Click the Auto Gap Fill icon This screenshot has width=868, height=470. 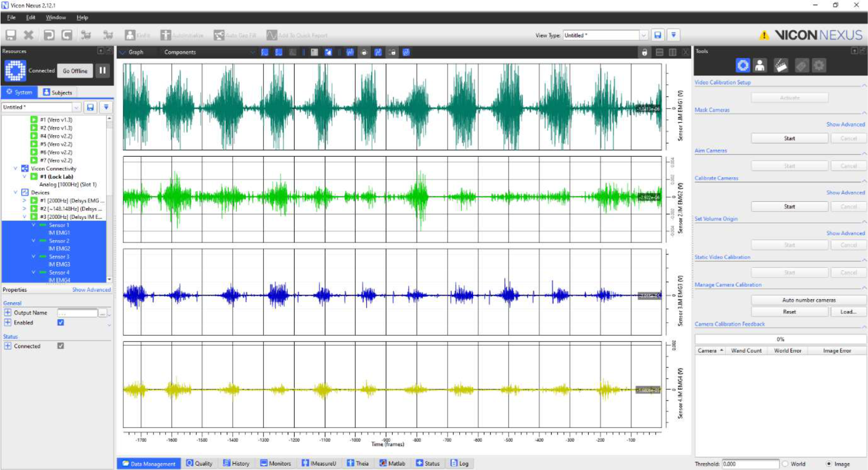click(219, 35)
